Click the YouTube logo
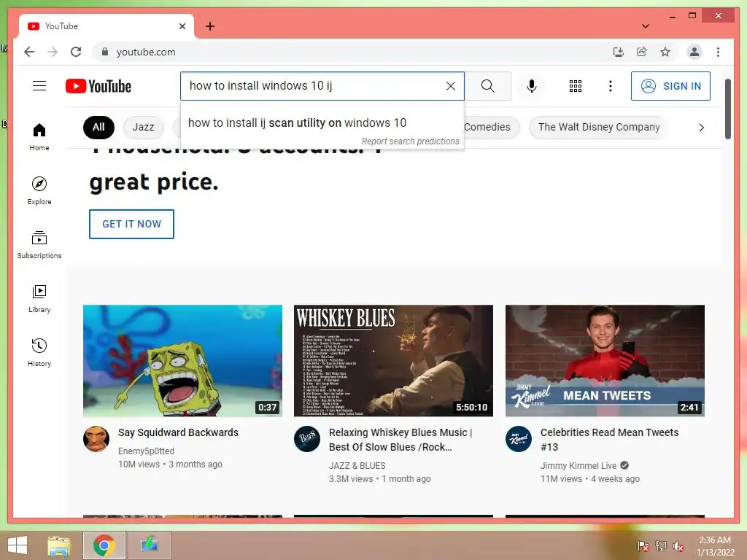 [x=98, y=86]
